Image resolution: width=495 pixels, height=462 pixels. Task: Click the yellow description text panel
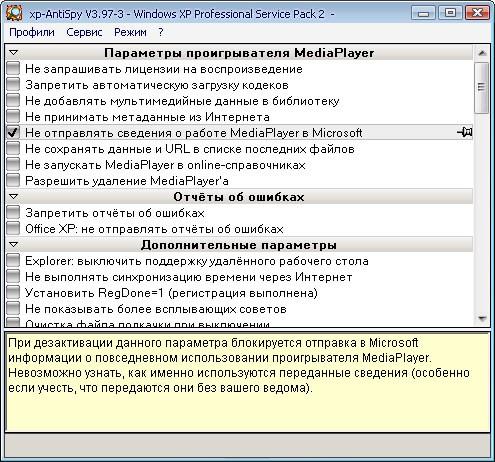click(x=248, y=382)
